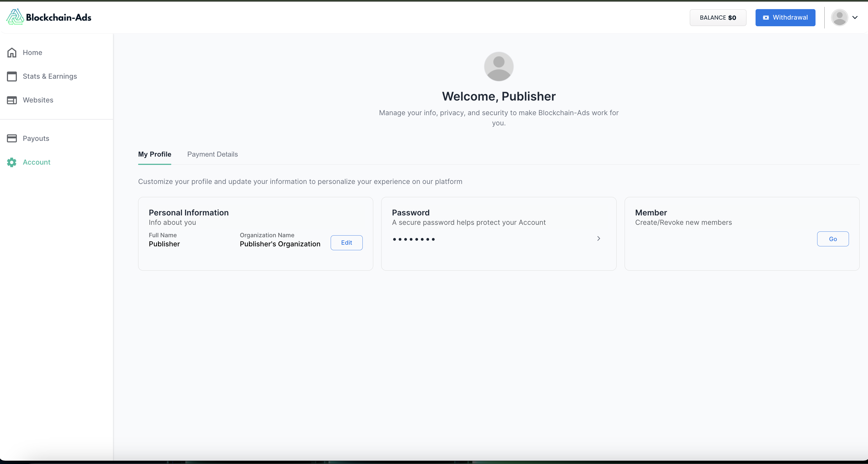Image resolution: width=868 pixels, height=464 pixels.
Task: Open Stats & Earnings page
Action: [50, 77]
